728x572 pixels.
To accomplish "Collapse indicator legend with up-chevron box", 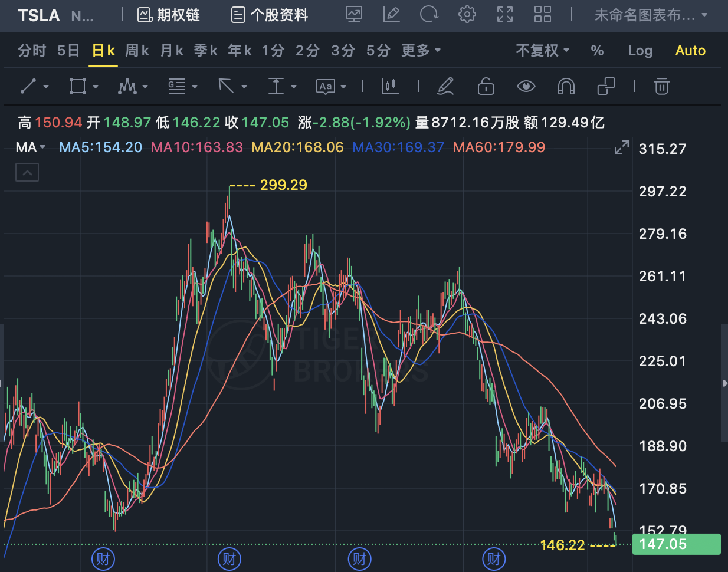I will (x=27, y=173).
